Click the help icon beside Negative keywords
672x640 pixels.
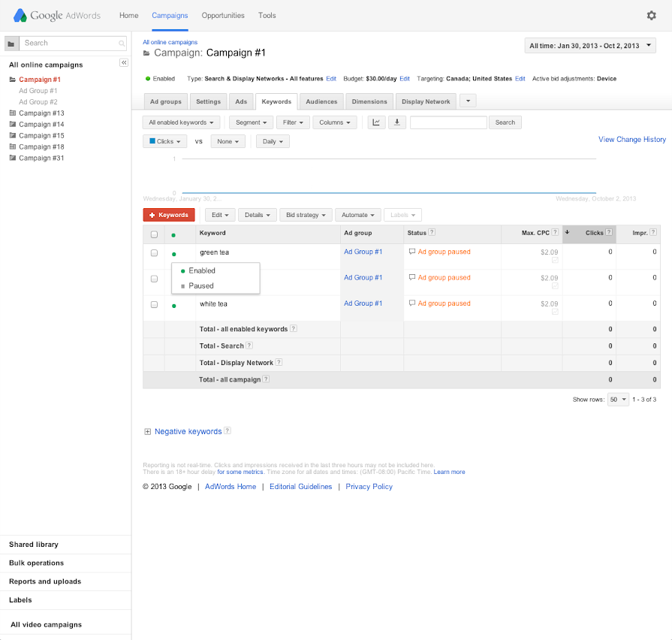point(228,431)
